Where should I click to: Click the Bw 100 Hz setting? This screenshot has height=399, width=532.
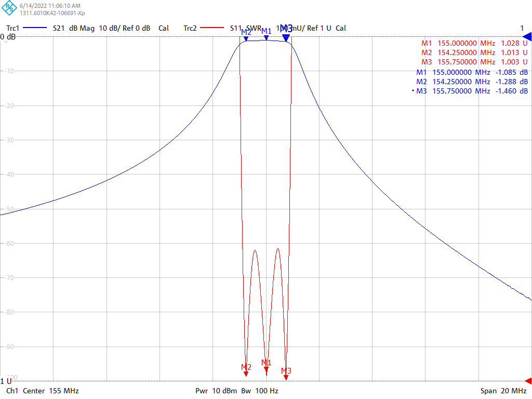(x=260, y=391)
